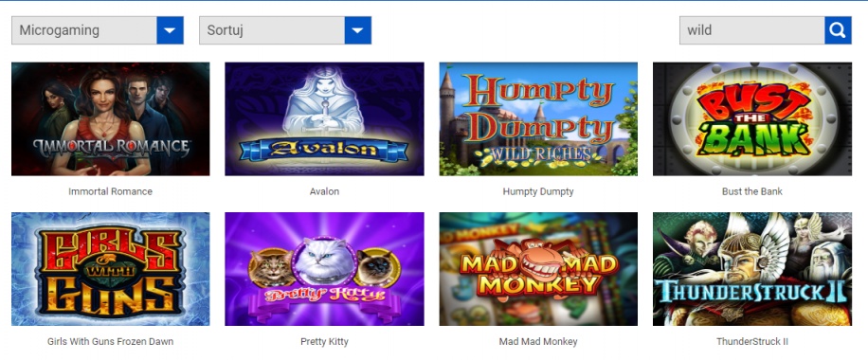Screen dimensions: 868x360
Task: Open the Pretty Kitty game thumbnail
Action: click(324, 269)
